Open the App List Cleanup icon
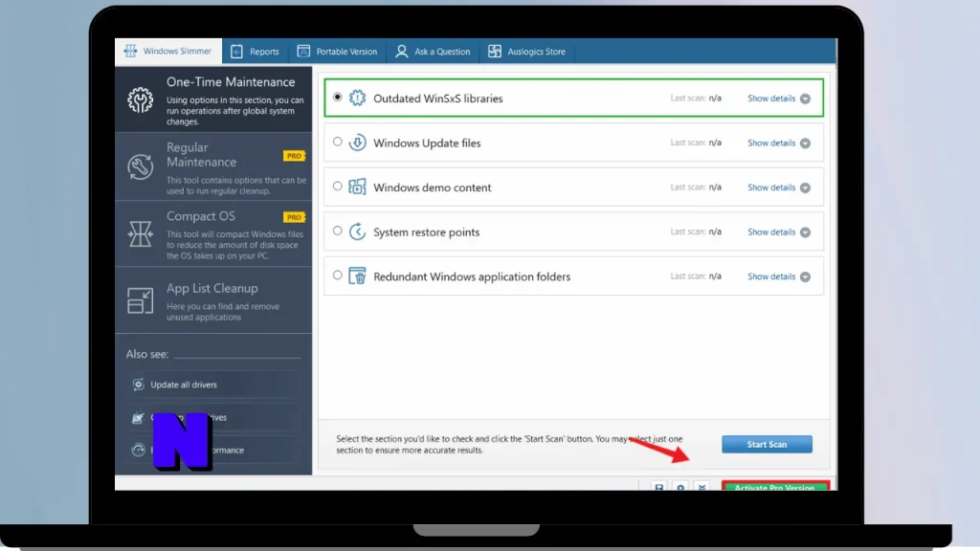The height and width of the screenshot is (551, 980). click(140, 300)
